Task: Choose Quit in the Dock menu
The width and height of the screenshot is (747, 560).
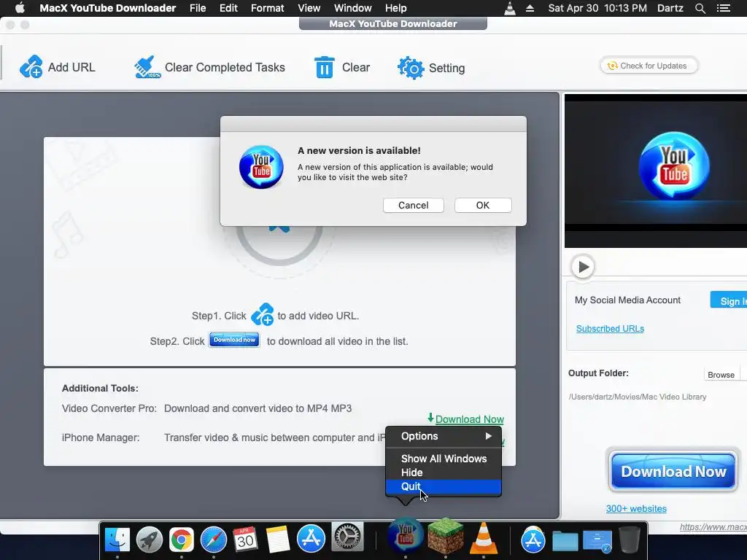Action: [443, 486]
